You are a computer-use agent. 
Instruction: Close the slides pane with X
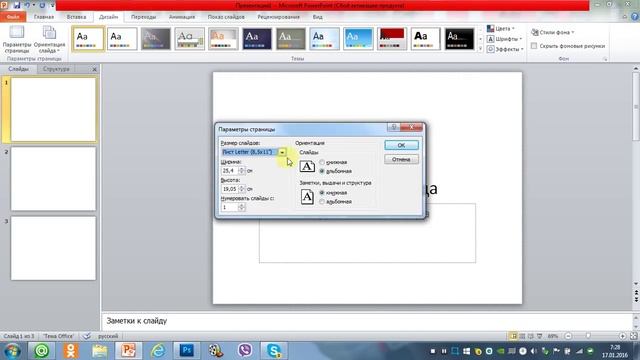click(x=94, y=69)
